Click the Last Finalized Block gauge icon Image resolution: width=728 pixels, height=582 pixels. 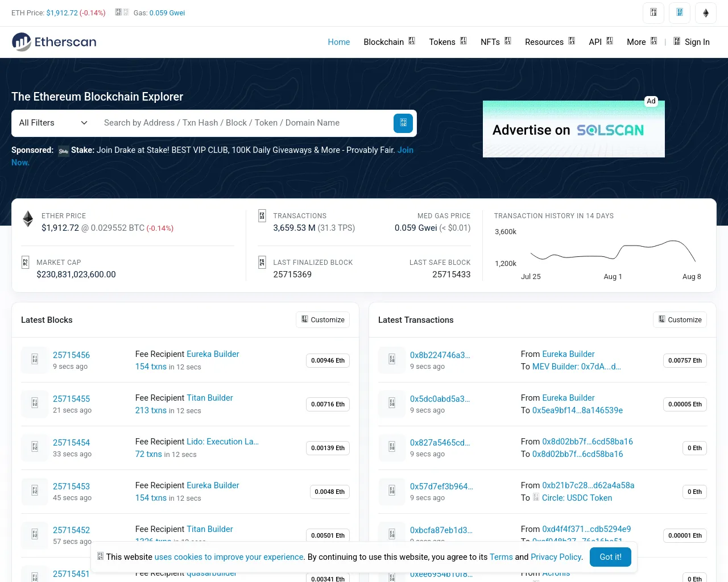(262, 262)
